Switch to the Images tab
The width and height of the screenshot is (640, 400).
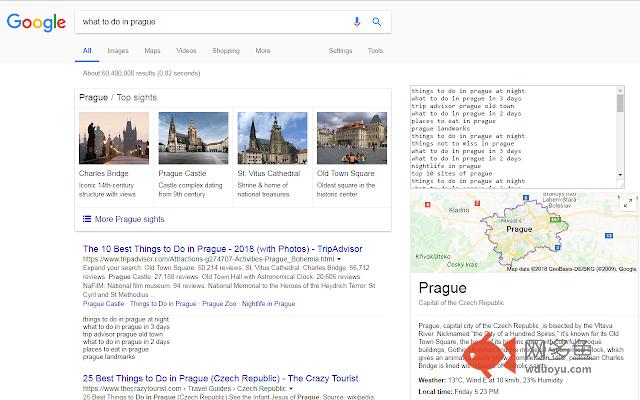(x=118, y=51)
